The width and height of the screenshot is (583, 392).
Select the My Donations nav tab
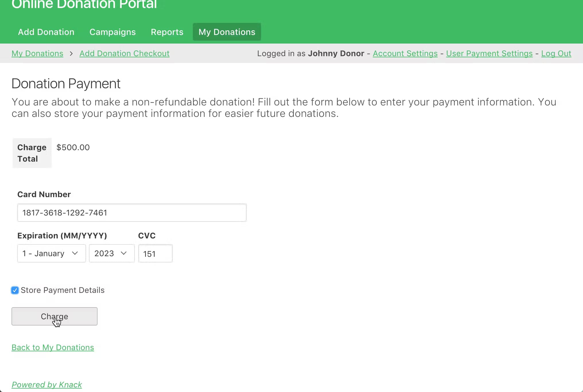227,32
